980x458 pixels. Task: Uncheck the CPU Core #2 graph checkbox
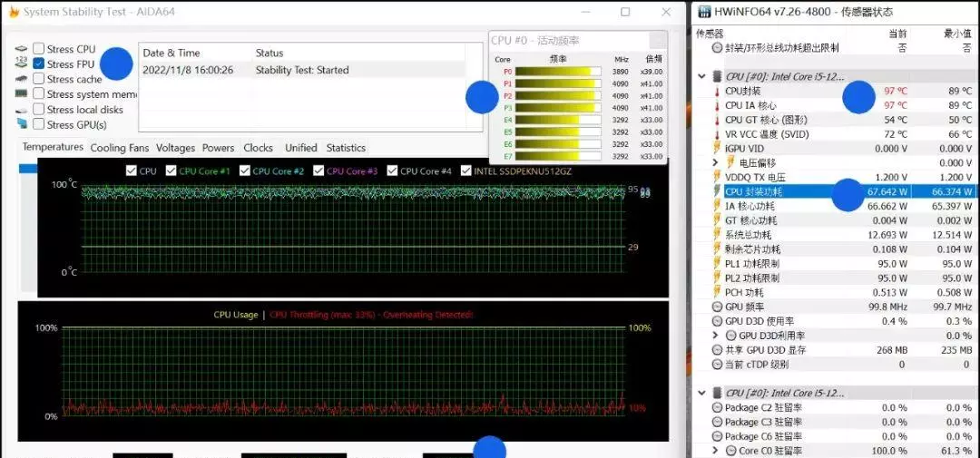pyautogui.click(x=245, y=171)
